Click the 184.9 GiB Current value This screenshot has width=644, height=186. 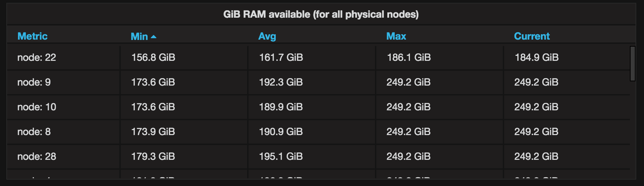pos(537,58)
